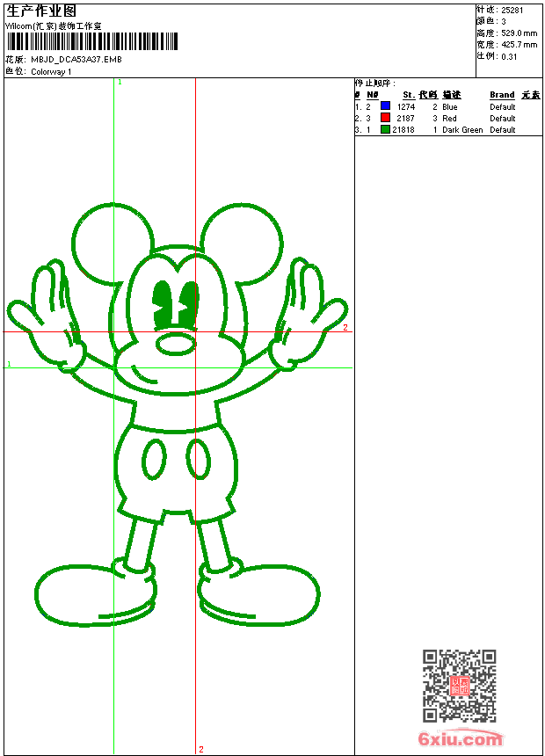This screenshot has width=545, height=756.
Task: Click the 'Default' brand in the Blue row
Action: (x=503, y=107)
